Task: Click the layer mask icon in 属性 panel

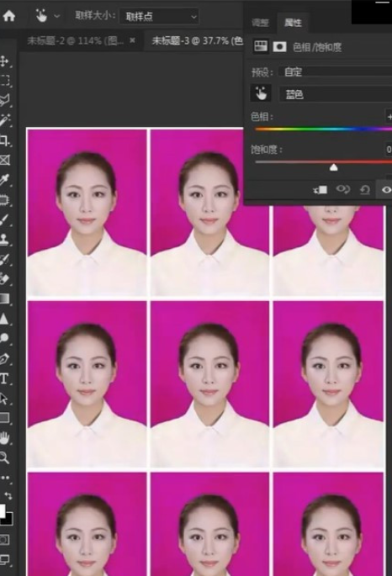Action: [280, 46]
